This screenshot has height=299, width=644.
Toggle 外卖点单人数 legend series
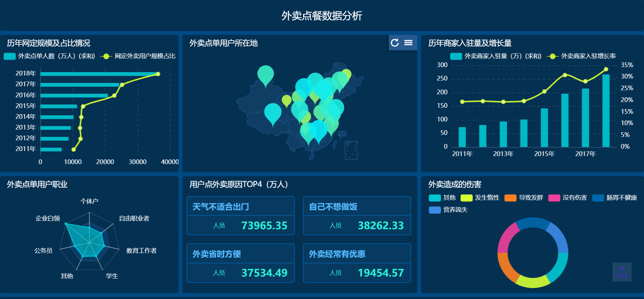tap(49, 56)
